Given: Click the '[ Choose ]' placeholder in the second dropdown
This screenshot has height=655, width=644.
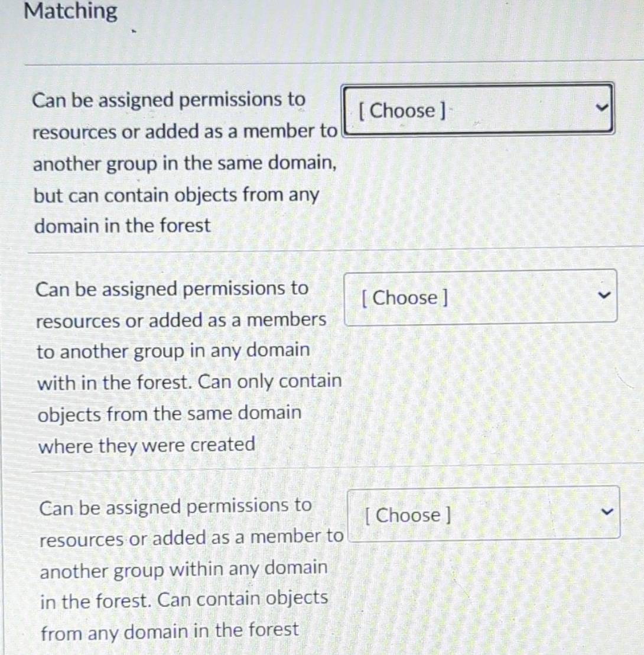Looking at the screenshot, I should click(x=405, y=297).
